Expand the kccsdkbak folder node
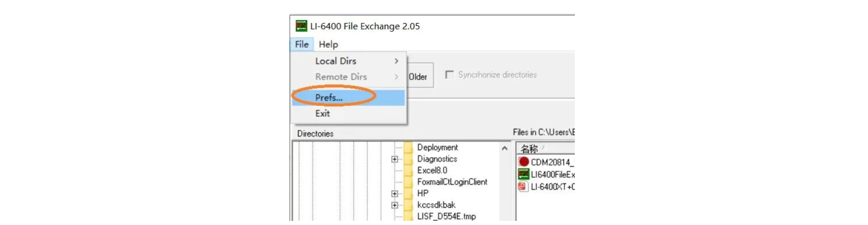 394,205
